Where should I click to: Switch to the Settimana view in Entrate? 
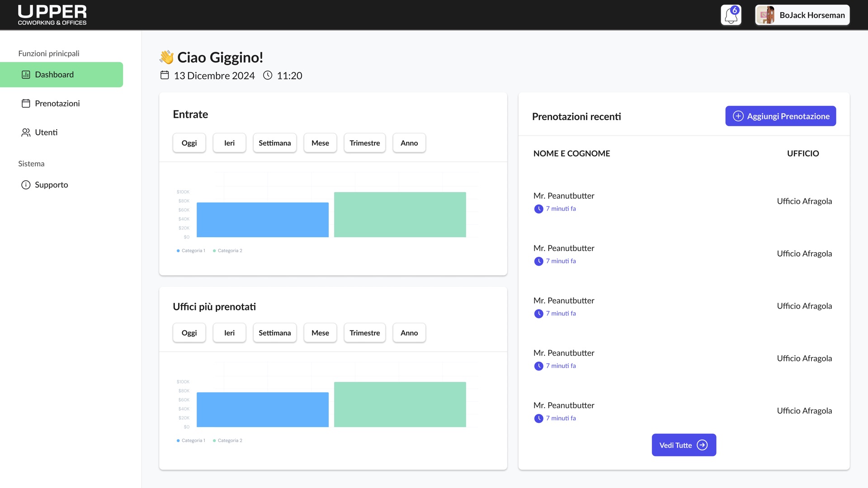pos(274,143)
